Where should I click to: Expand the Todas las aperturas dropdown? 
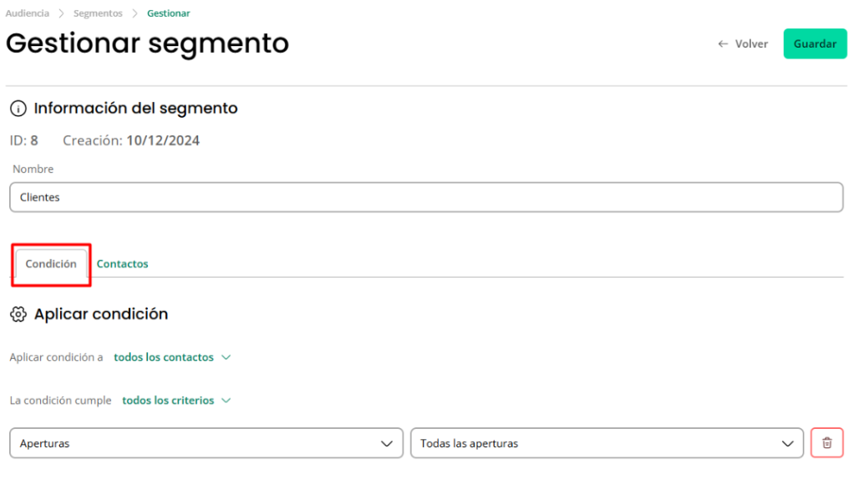click(607, 443)
